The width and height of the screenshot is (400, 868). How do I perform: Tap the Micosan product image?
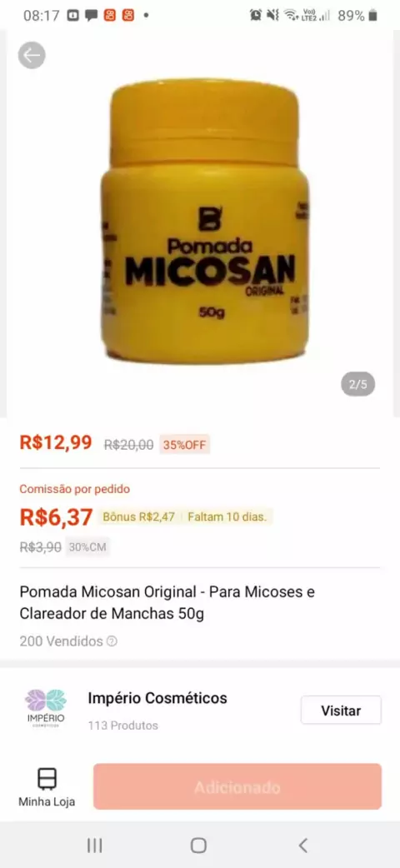point(204,222)
